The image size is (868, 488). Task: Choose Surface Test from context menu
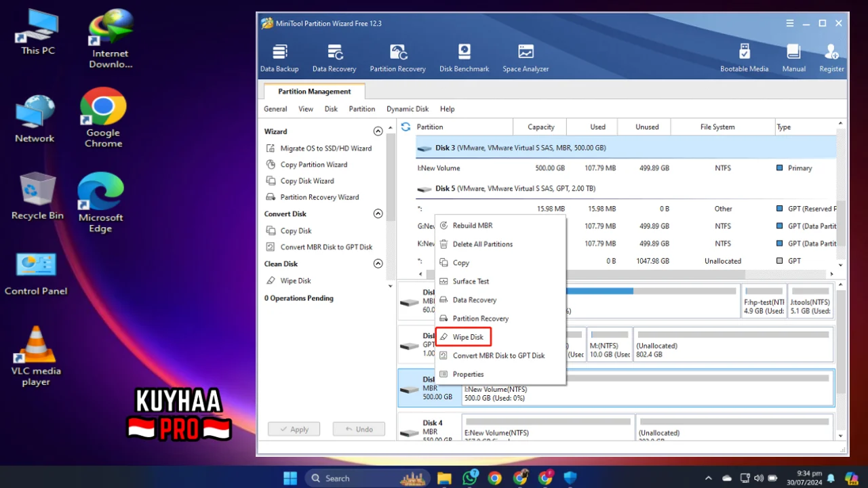pyautogui.click(x=500, y=281)
